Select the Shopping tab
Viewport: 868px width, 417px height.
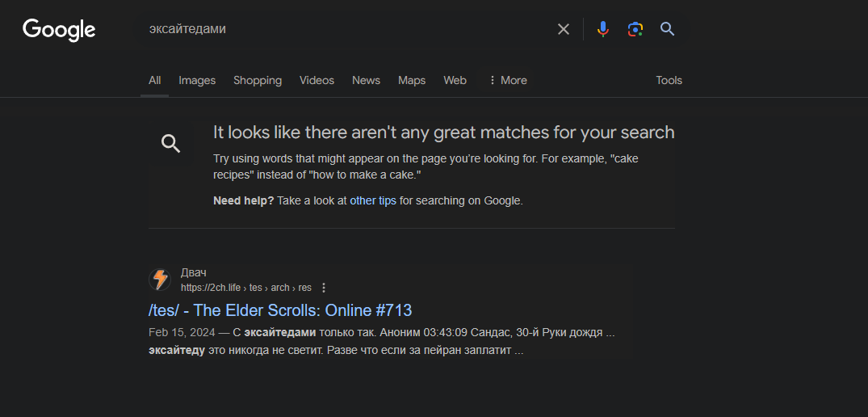(x=258, y=80)
